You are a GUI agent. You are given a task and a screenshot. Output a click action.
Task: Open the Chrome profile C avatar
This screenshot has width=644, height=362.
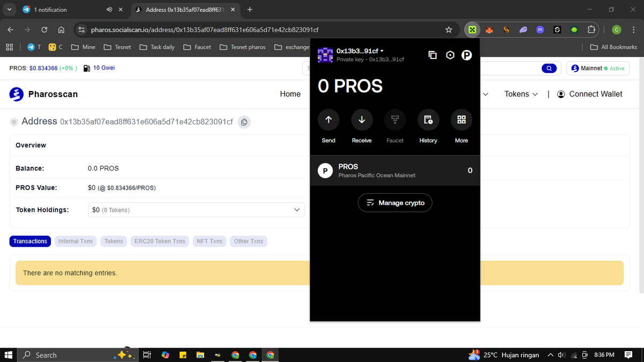coord(617,30)
